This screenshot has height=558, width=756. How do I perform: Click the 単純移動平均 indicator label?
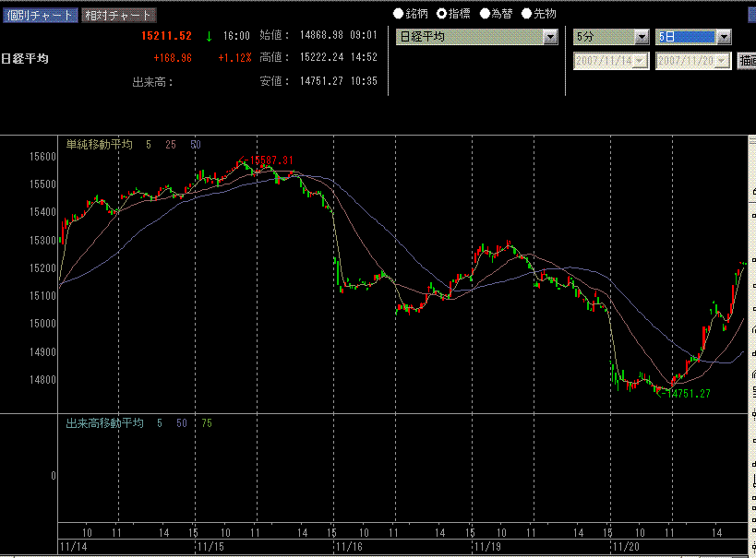(x=99, y=145)
